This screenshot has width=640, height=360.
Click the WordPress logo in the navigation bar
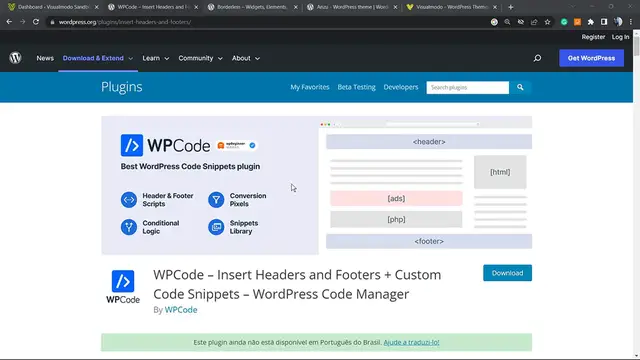[16, 58]
